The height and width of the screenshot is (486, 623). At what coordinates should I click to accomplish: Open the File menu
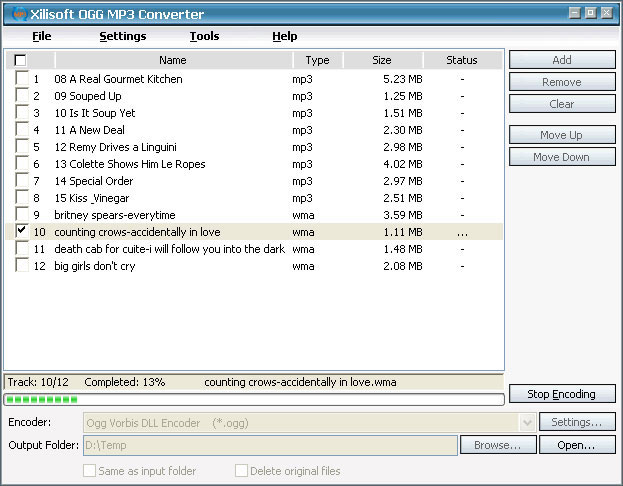41,36
